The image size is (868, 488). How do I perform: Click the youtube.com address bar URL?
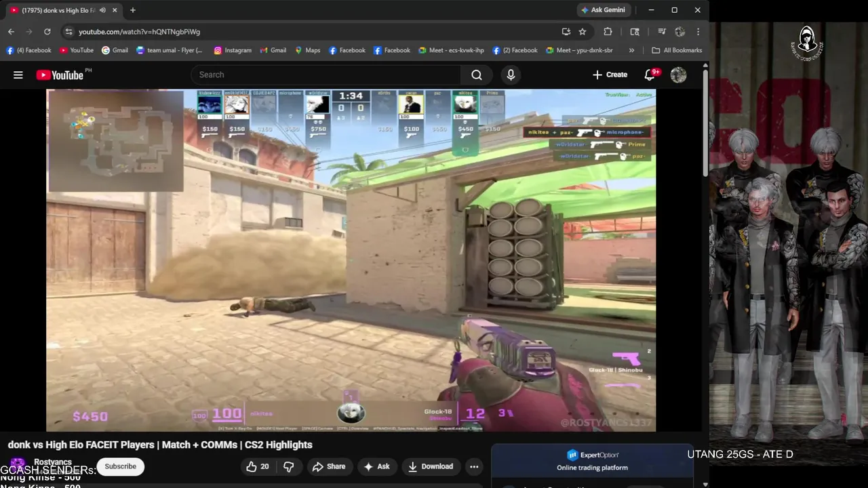[x=139, y=31]
